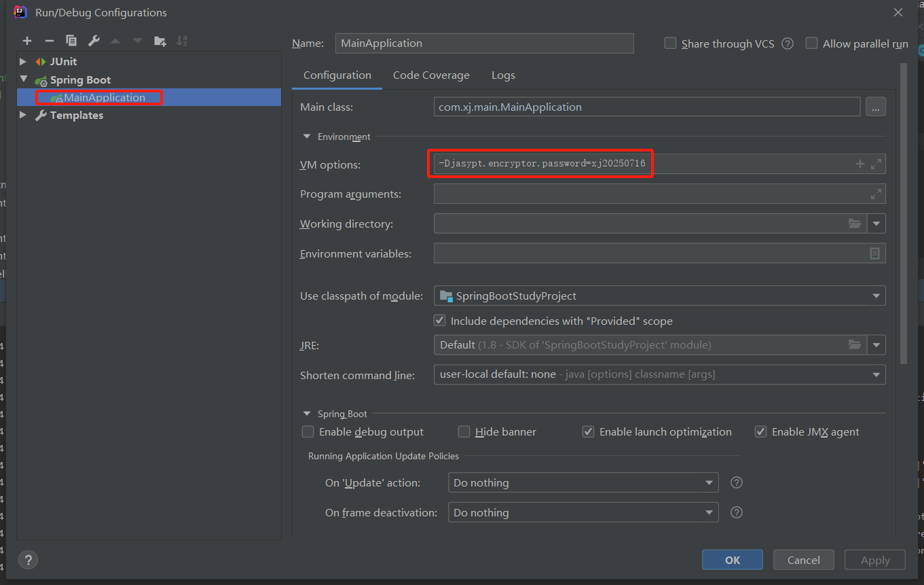Collapse the Spring Boot settings section
The width and height of the screenshot is (924, 585).
point(307,414)
